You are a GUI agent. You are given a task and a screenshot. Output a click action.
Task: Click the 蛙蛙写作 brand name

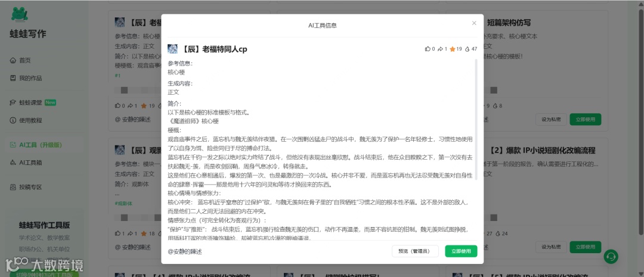click(x=28, y=34)
